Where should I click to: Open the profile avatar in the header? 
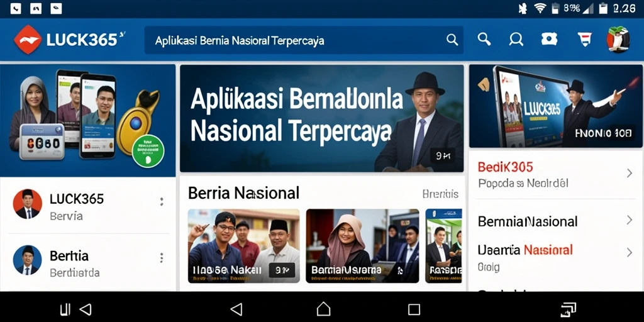point(618,40)
